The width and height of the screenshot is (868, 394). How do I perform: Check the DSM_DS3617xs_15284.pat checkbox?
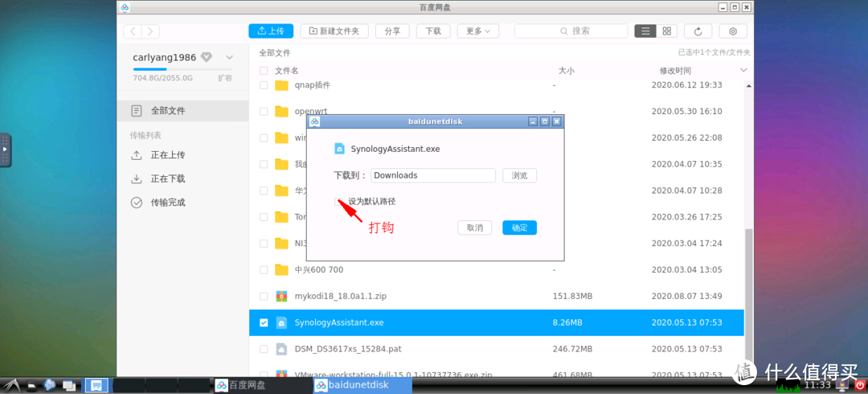click(264, 349)
